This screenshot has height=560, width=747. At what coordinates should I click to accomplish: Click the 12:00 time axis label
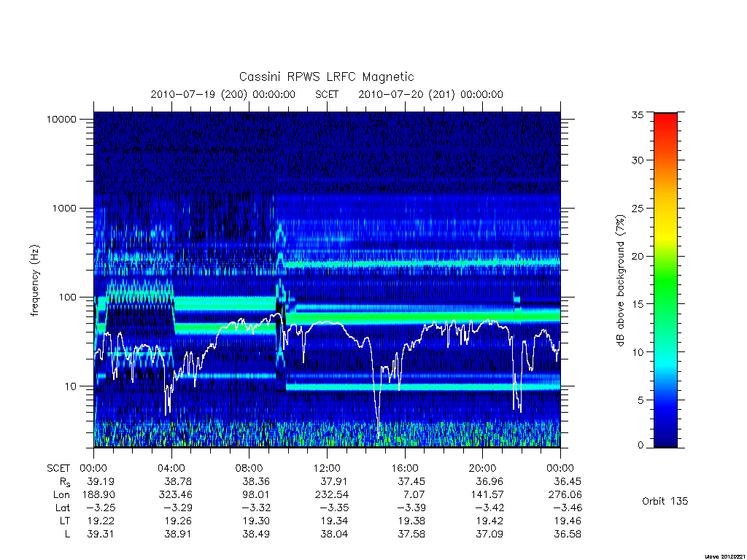click(327, 468)
